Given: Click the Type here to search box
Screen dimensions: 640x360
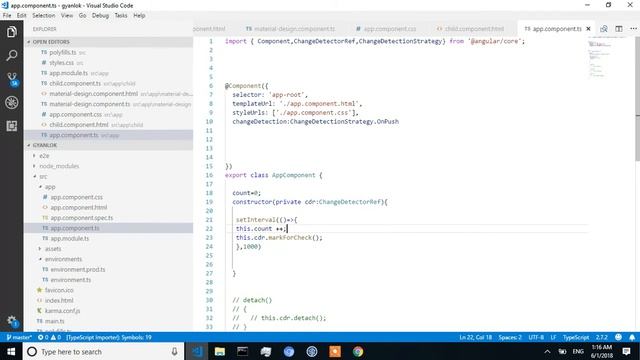Looking at the screenshot, I should 104,351.
